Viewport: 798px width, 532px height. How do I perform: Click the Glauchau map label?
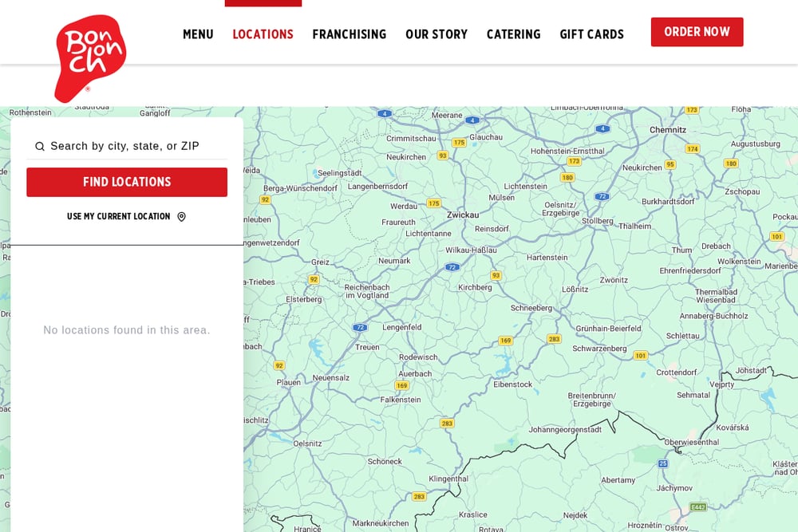(x=485, y=137)
